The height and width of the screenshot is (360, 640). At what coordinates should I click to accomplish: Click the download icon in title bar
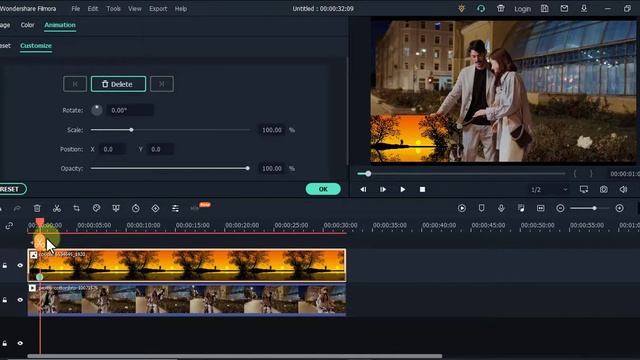(x=584, y=9)
